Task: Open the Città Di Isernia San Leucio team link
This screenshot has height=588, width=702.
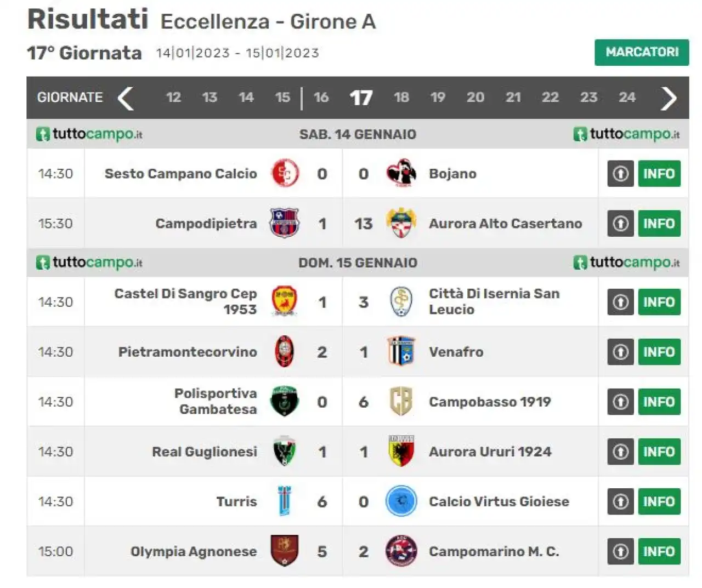Action: [494, 301]
